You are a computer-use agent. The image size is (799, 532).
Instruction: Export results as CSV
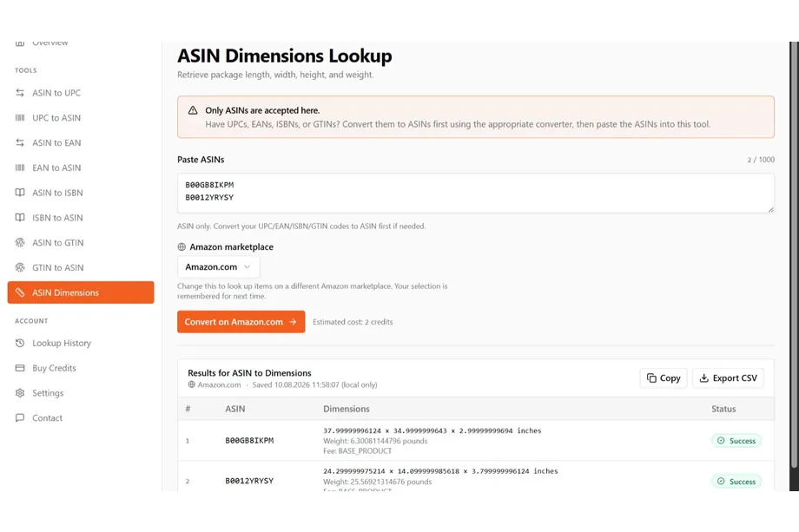728,378
